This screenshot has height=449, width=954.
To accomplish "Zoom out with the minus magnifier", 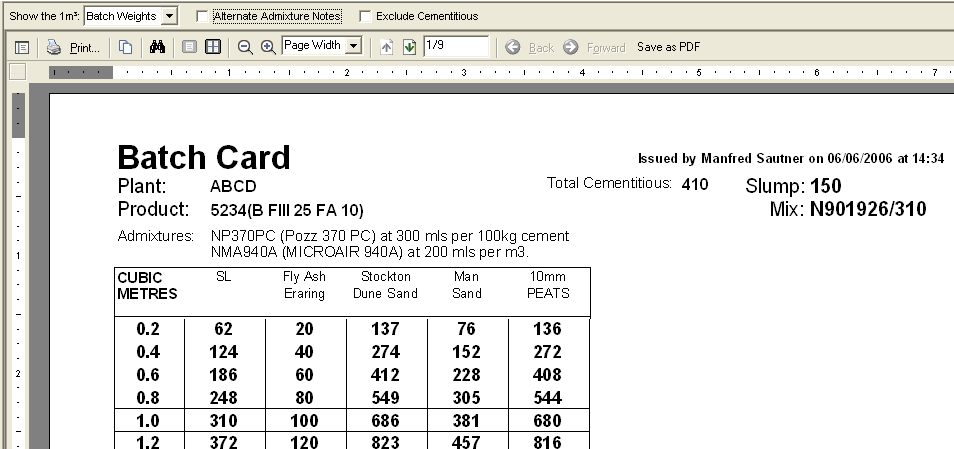I will (245, 47).
